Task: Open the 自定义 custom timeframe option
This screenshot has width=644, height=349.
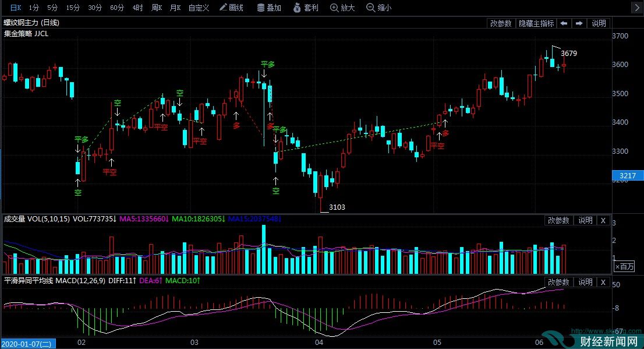Action: (198, 8)
